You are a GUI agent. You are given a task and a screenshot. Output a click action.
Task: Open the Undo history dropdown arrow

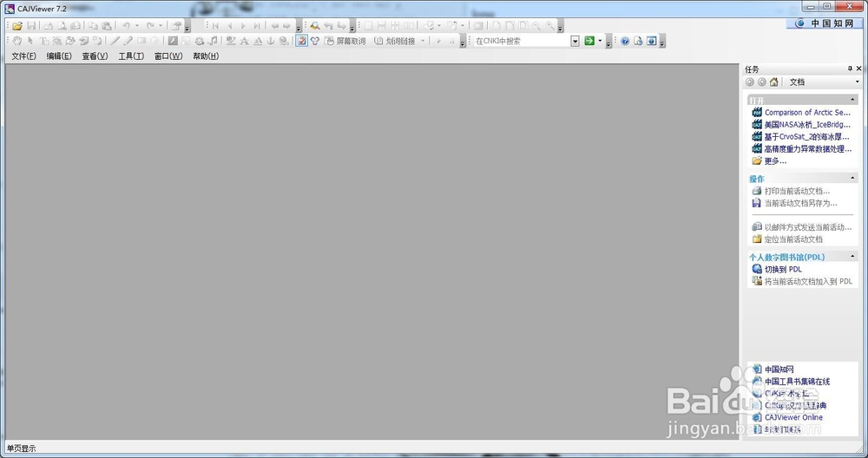coord(137,26)
